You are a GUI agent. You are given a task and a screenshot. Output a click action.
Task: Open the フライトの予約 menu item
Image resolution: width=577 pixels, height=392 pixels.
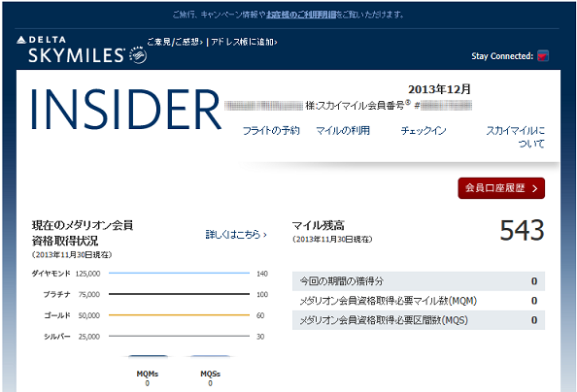271,130
